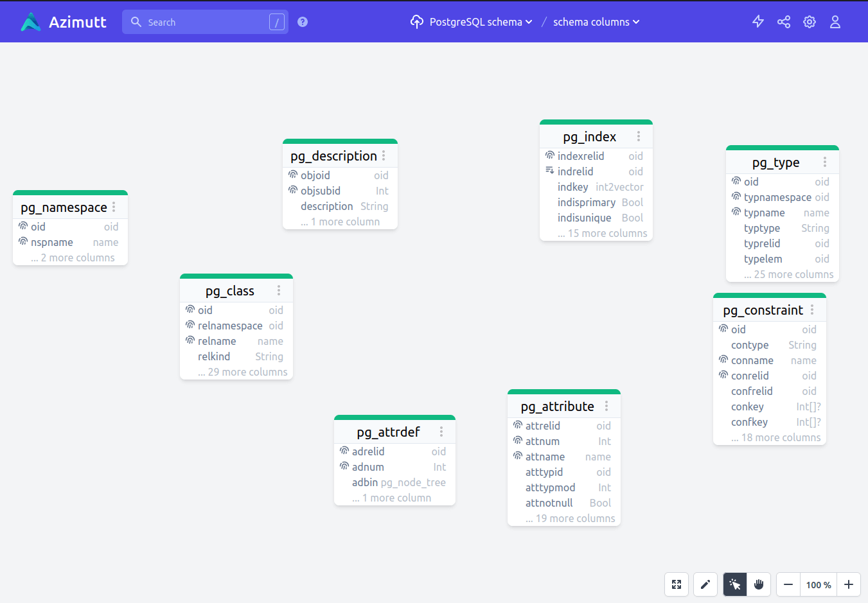
Task: Click the 100% zoom level control
Action: click(x=819, y=584)
